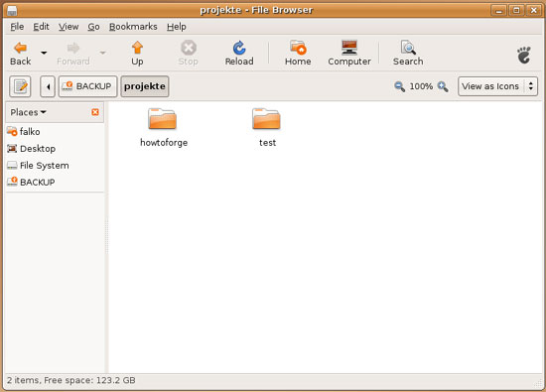Go up one folder level
This screenshot has width=546, height=392.
pos(137,54)
